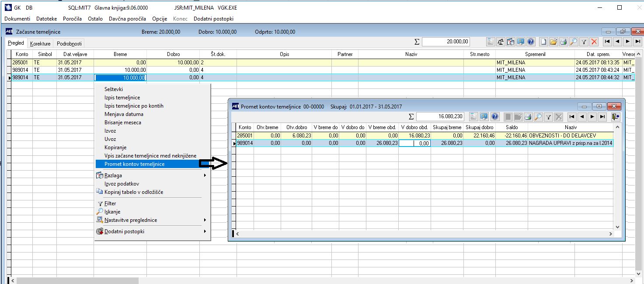Viewport: 644px width, 284px height.
Task: Click the open folder icon in Začasne temeljnice toolbar
Action: 553,42
